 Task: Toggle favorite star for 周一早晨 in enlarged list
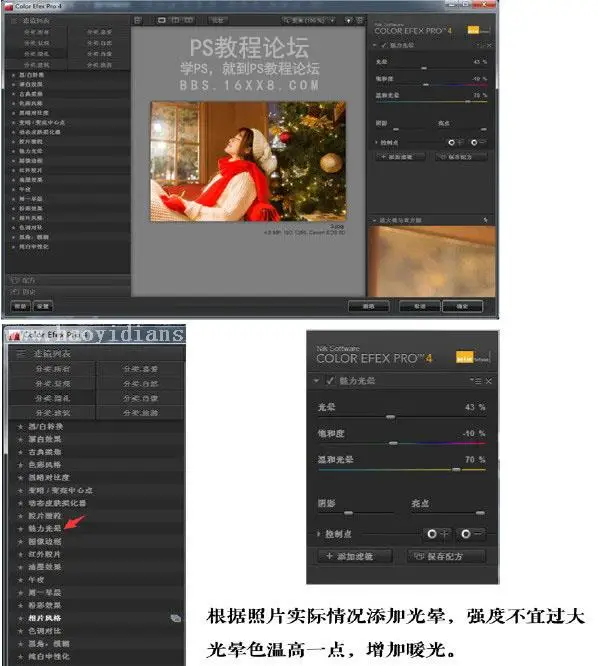pyautogui.click(x=20, y=593)
